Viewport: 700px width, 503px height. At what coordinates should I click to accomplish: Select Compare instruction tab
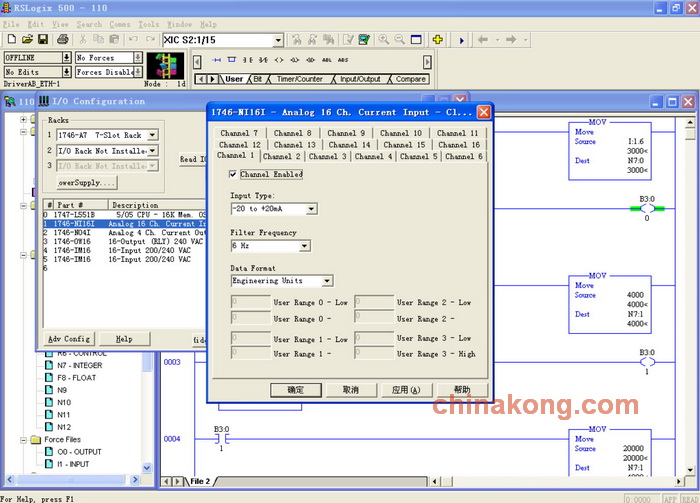tap(410, 79)
